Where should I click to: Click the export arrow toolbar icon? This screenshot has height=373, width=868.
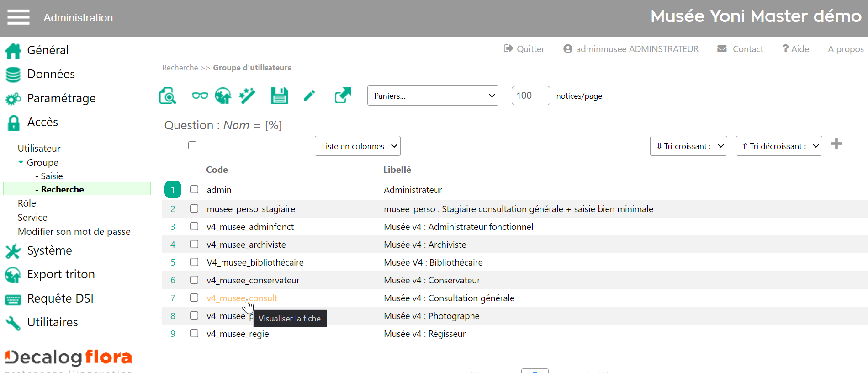pos(343,96)
